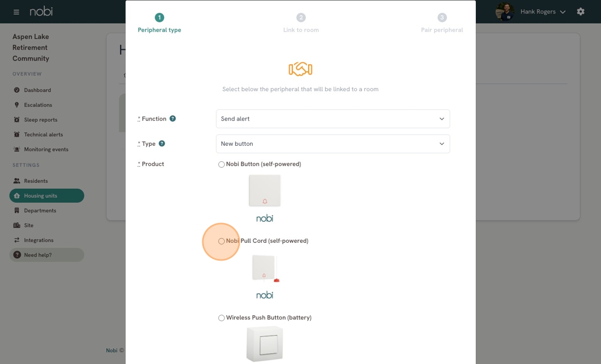Image resolution: width=601 pixels, height=364 pixels.
Task: Open the settings gear icon
Action: pos(581,12)
